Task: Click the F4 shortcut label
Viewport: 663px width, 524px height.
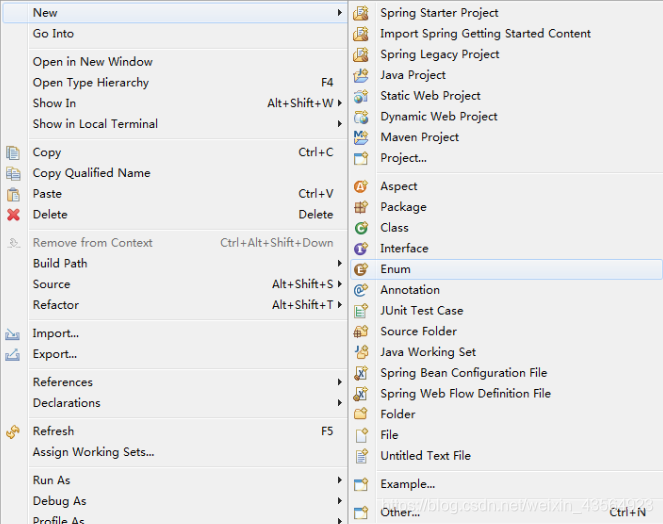Action: pyautogui.click(x=327, y=82)
